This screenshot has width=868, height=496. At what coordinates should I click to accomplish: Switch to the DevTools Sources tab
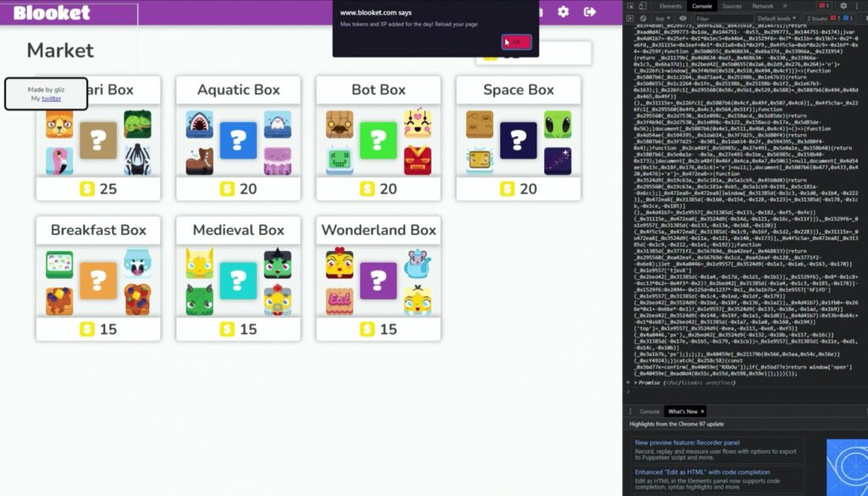[x=732, y=6]
